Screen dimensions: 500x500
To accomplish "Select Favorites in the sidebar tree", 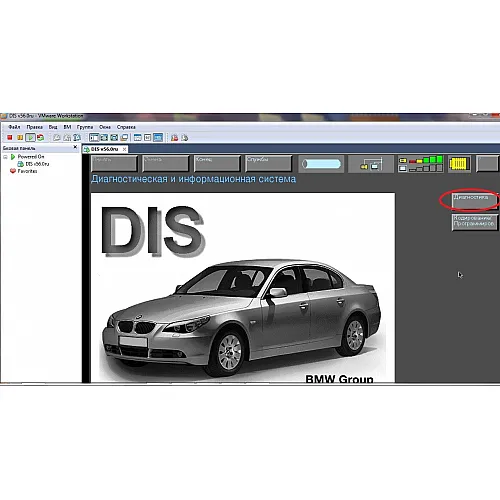I will point(27,171).
